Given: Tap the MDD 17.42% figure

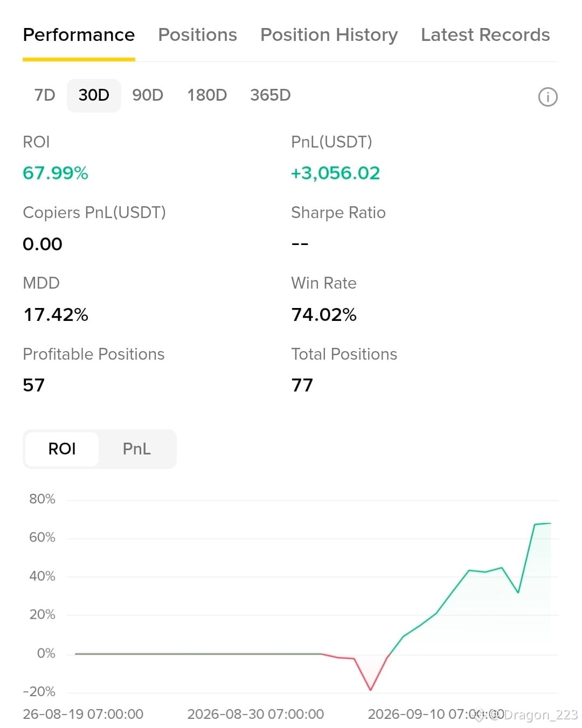Looking at the screenshot, I should (x=56, y=314).
